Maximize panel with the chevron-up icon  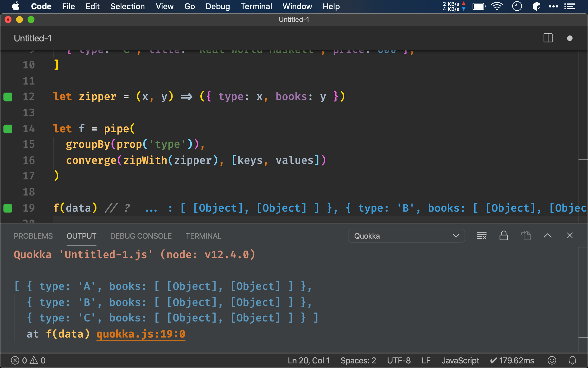(548, 236)
